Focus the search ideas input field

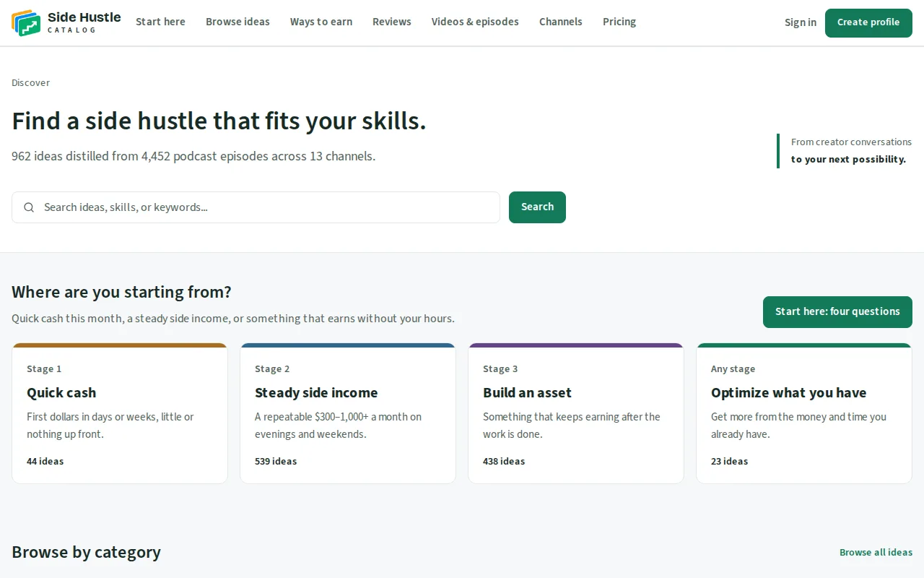(256, 207)
